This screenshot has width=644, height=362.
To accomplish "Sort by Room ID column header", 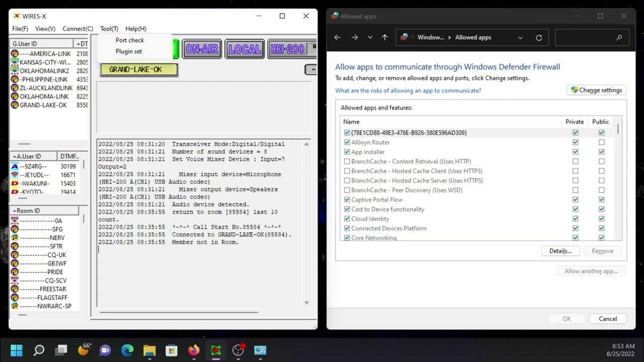I will tap(44, 211).
